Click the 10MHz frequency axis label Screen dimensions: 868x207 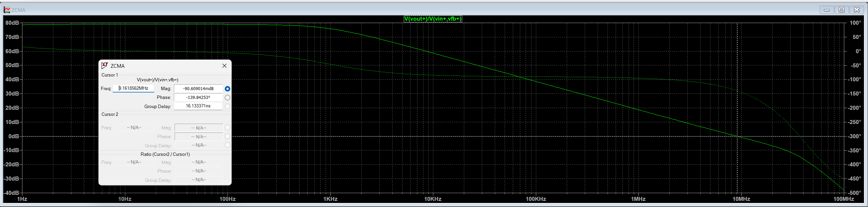coord(741,199)
